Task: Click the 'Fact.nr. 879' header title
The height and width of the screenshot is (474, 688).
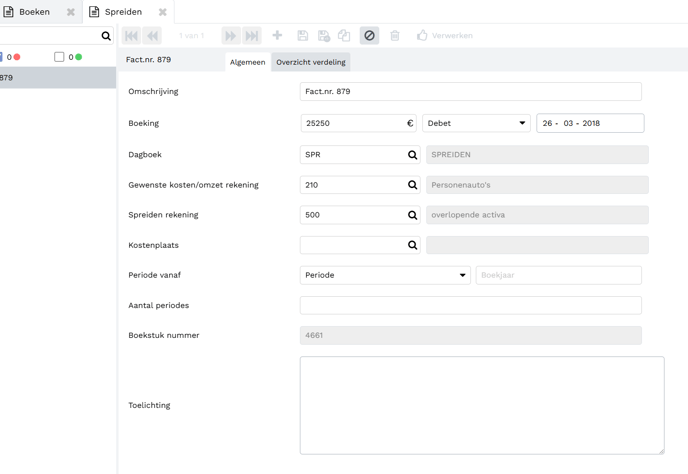Action: (148, 59)
